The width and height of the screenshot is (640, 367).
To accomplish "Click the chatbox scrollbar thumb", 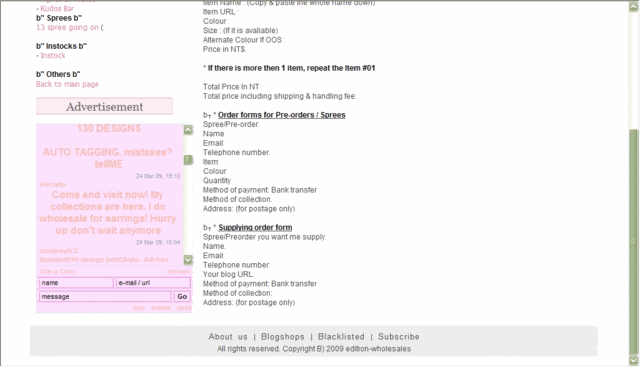I will (x=188, y=160).
